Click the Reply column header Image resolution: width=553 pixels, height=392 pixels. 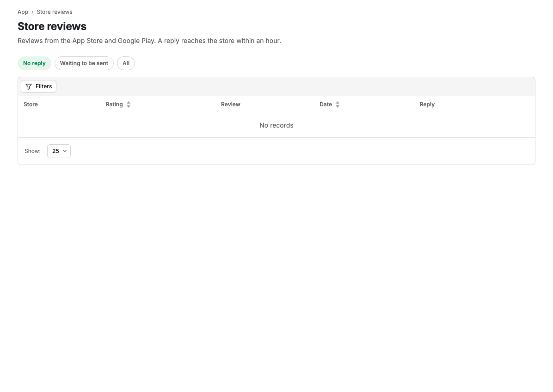click(x=427, y=104)
